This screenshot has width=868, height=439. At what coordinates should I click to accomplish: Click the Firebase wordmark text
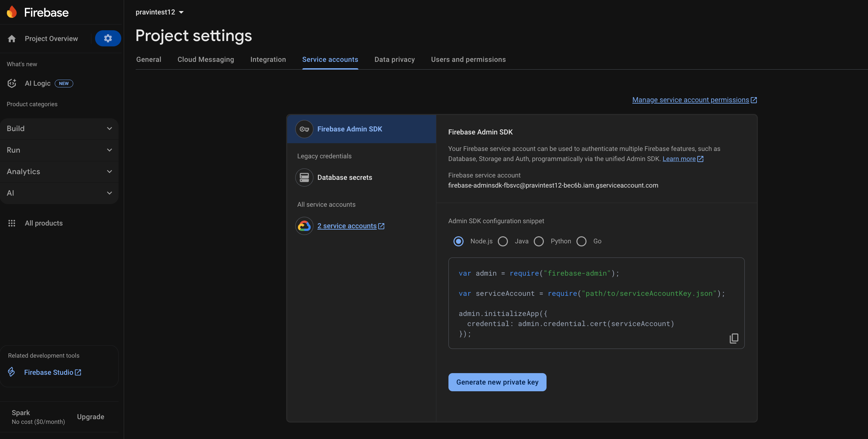(x=46, y=13)
